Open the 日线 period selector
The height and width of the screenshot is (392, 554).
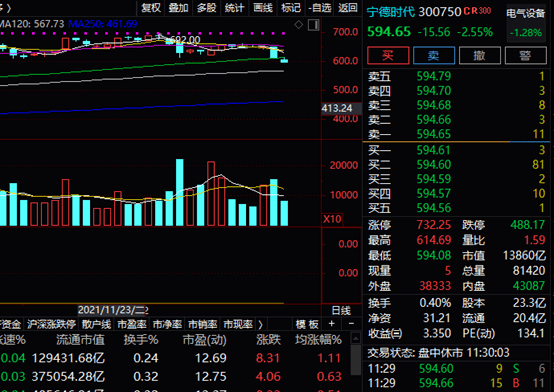tap(341, 311)
